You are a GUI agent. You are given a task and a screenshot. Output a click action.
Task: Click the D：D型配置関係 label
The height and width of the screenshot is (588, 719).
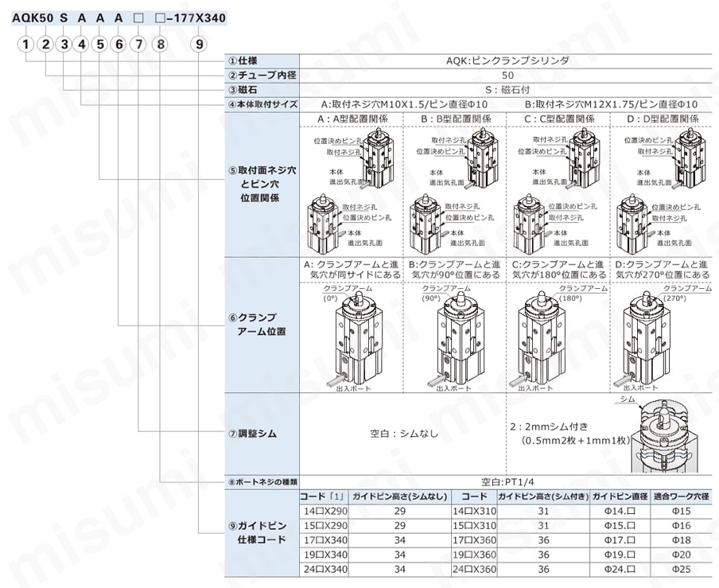coord(663,119)
